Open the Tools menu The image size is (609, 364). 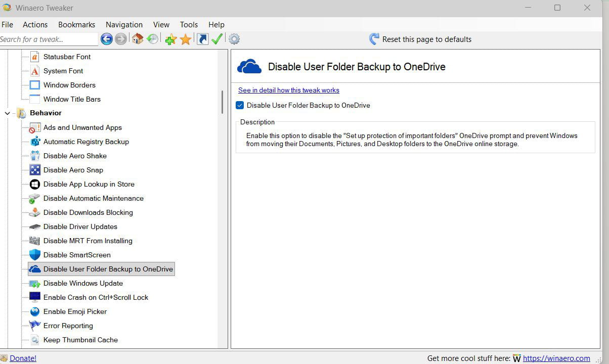tap(189, 24)
